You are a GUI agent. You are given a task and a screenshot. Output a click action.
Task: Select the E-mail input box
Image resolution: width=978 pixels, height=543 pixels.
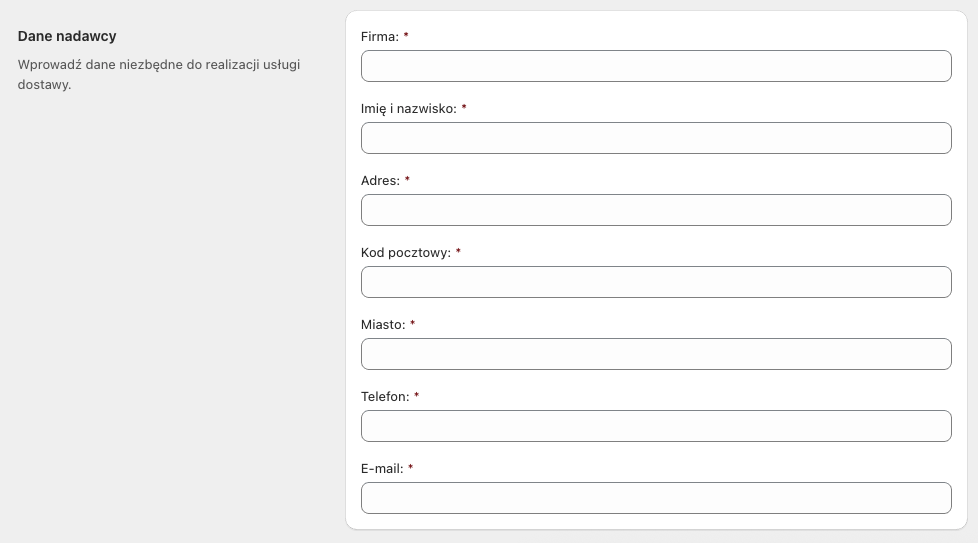point(656,498)
